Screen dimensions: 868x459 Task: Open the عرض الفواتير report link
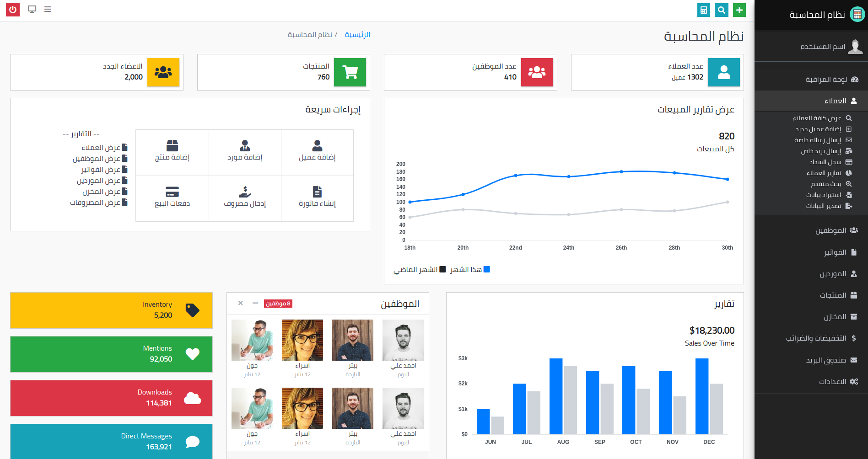[x=104, y=170]
